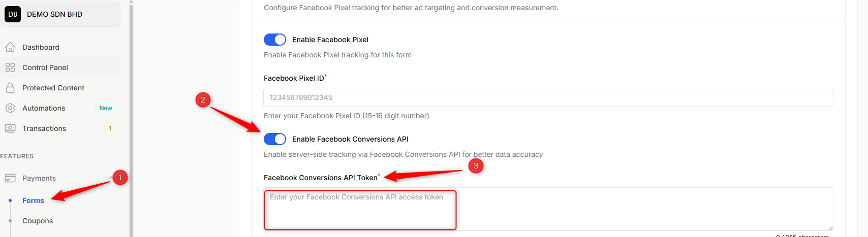Click the Control Panel grid icon
Image resolution: width=868 pixels, height=237 pixels.
pyautogui.click(x=10, y=67)
